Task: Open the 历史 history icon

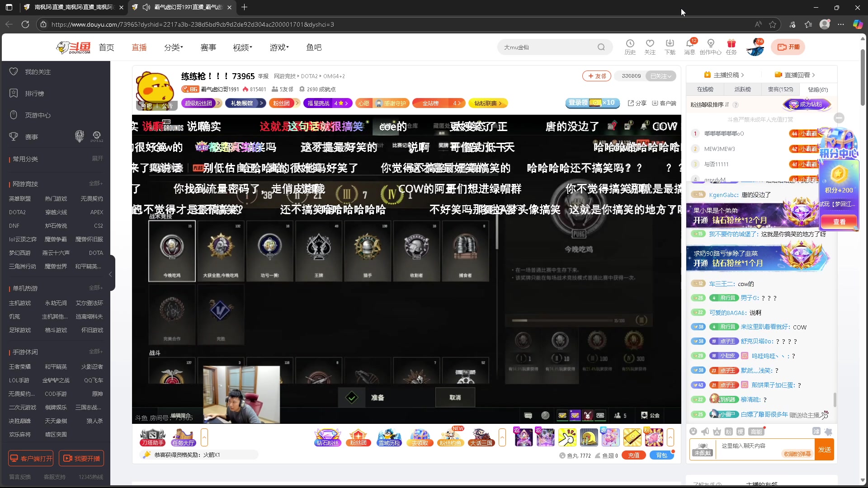Action: click(630, 47)
